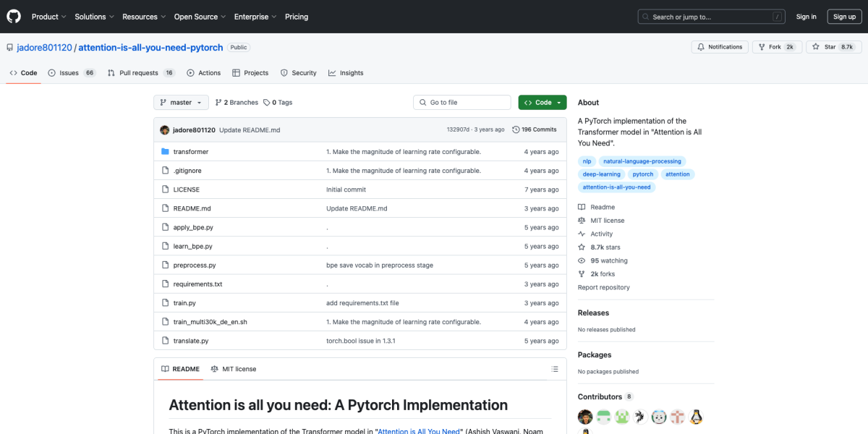Click the Go to file search box
Image resolution: width=868 pixels, height=434 pixels.
point(461,102)
